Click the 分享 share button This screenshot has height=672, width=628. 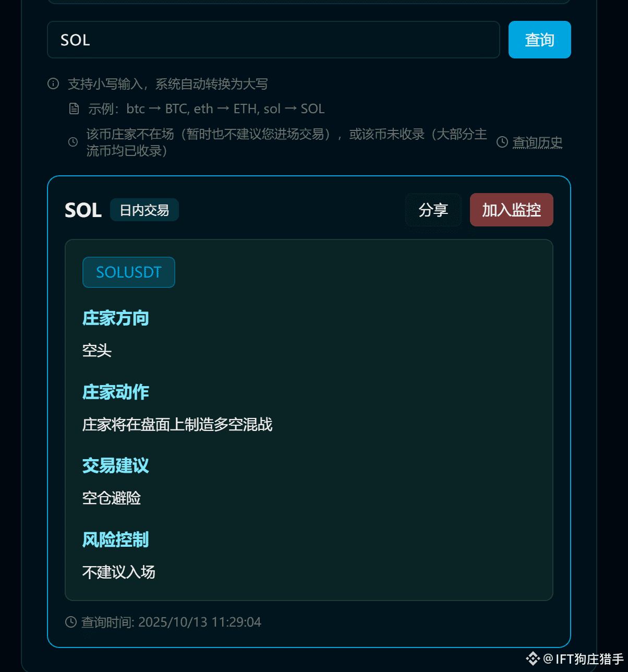tap(433, 210)
